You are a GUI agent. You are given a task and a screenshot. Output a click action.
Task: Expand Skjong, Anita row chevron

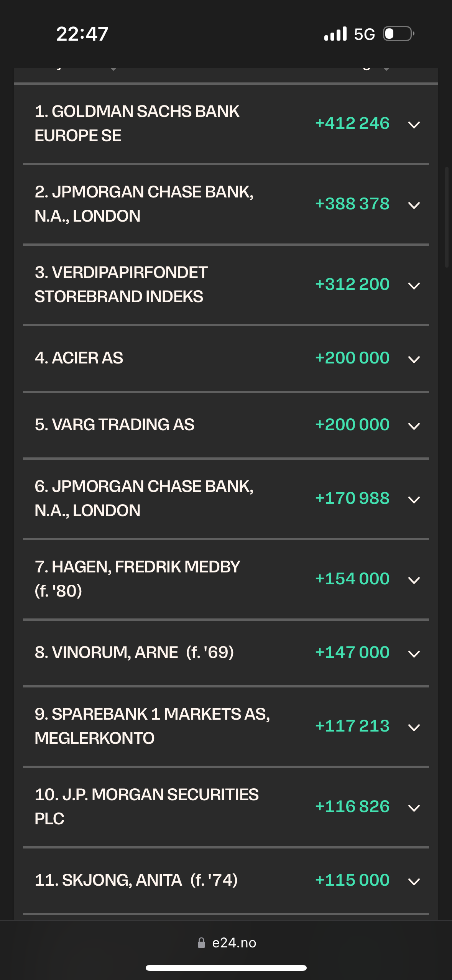tap(414, 881)
